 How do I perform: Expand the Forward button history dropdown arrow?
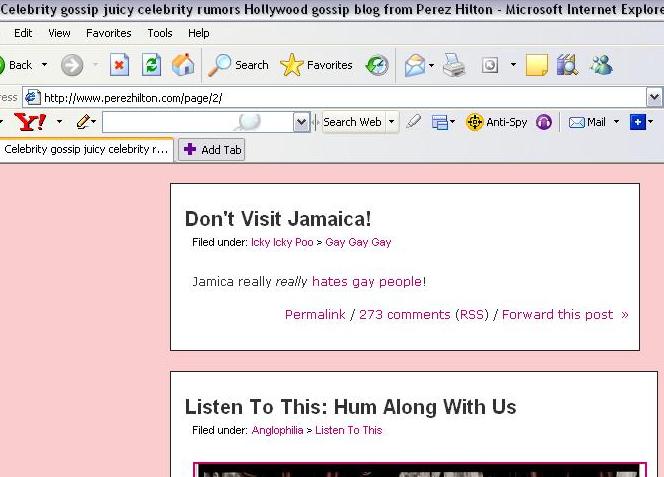pos(96,65)
